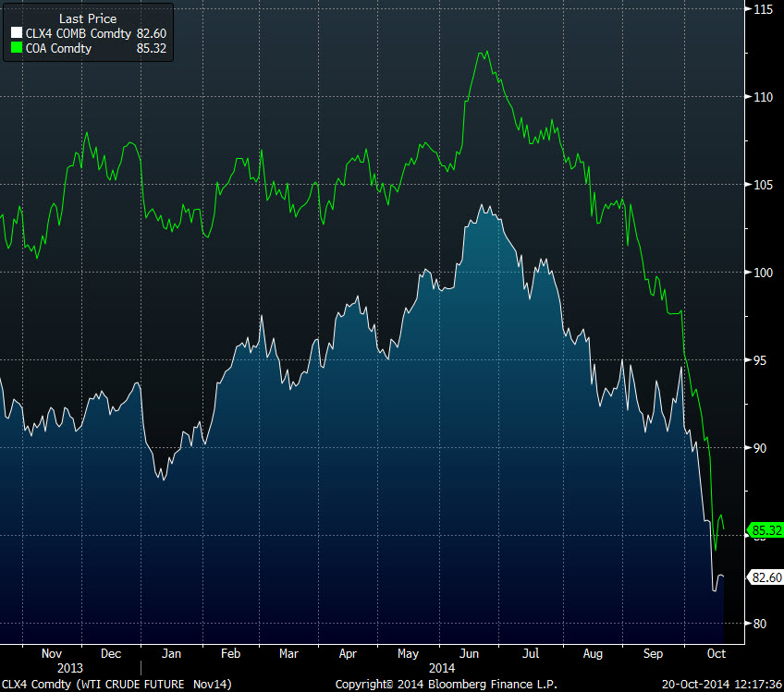Select the COA Comdty legend entry
The height and width of the screenshot is (692, 784).
pos(58,48)
